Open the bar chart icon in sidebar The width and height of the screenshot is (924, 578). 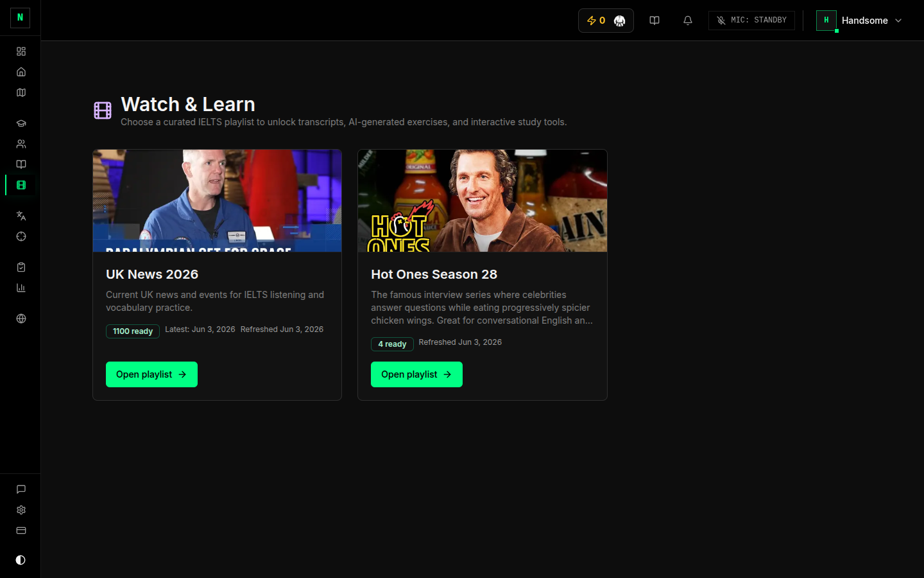(21, 288)
